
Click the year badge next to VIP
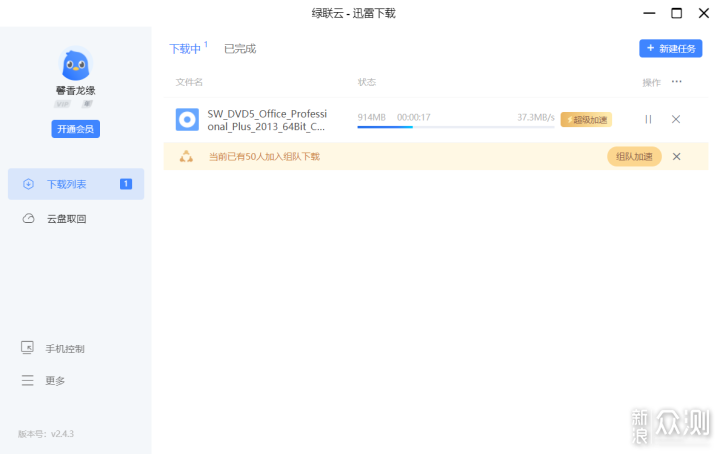(x=87, y=104)
